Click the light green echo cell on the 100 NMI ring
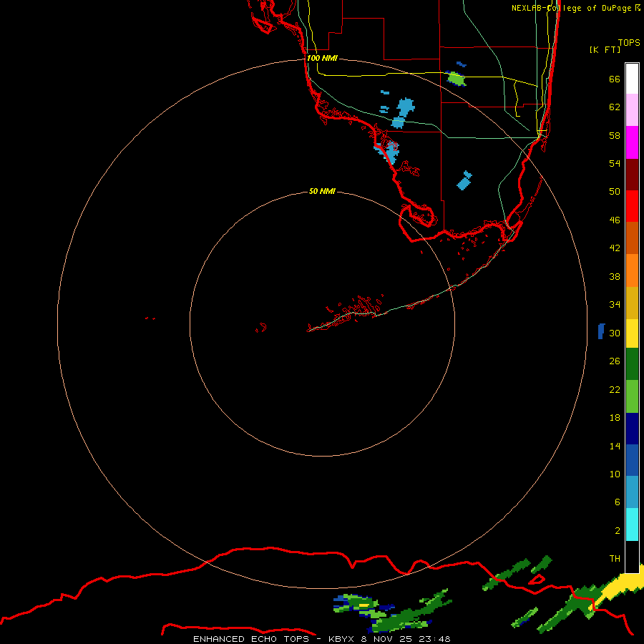The width and height of the screenshot is (644, 644). [x=456, y=78]
